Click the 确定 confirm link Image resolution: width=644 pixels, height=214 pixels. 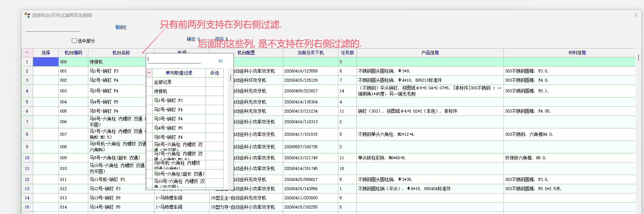click(193, 39)
